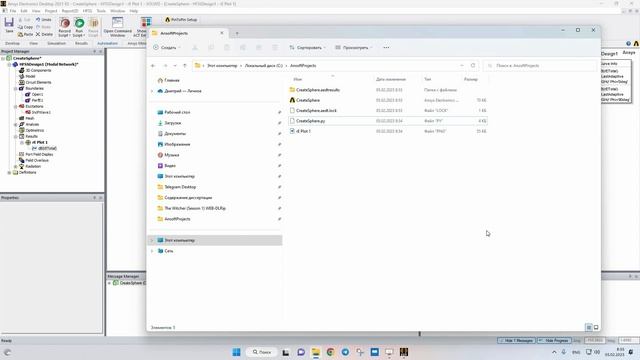Add a new Explorer tab with plus

237,33
